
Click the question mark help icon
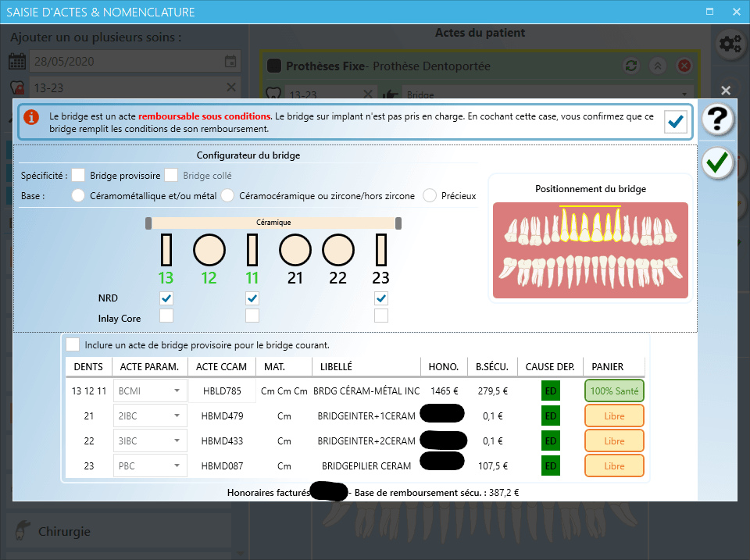tap(717, 119)
